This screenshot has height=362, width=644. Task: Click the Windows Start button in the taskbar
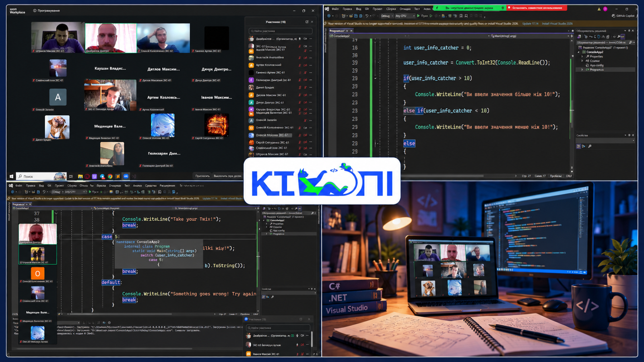(x=11, y=176)
